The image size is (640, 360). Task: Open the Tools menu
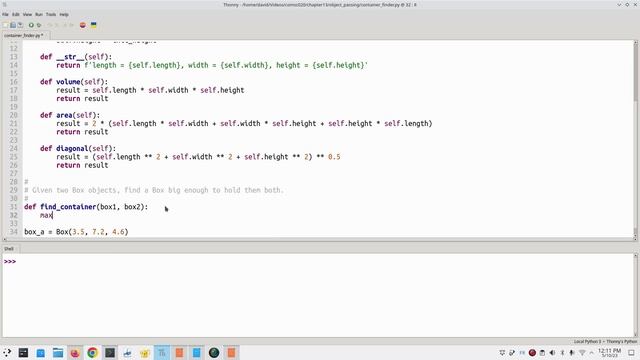point(51,14)
